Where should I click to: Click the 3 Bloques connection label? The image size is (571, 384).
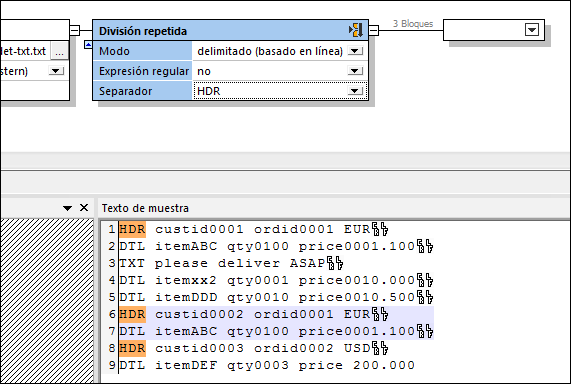click(x=413, y=24)
